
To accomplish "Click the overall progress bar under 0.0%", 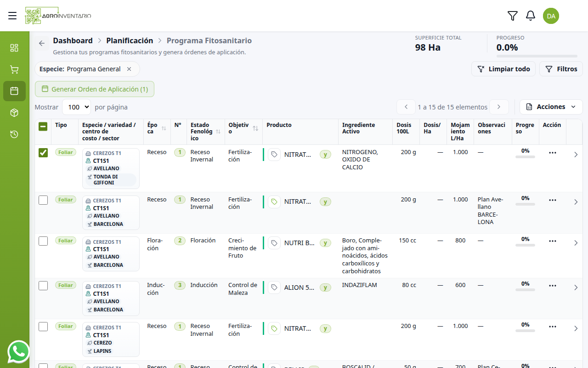I will [x=537, y=56].
